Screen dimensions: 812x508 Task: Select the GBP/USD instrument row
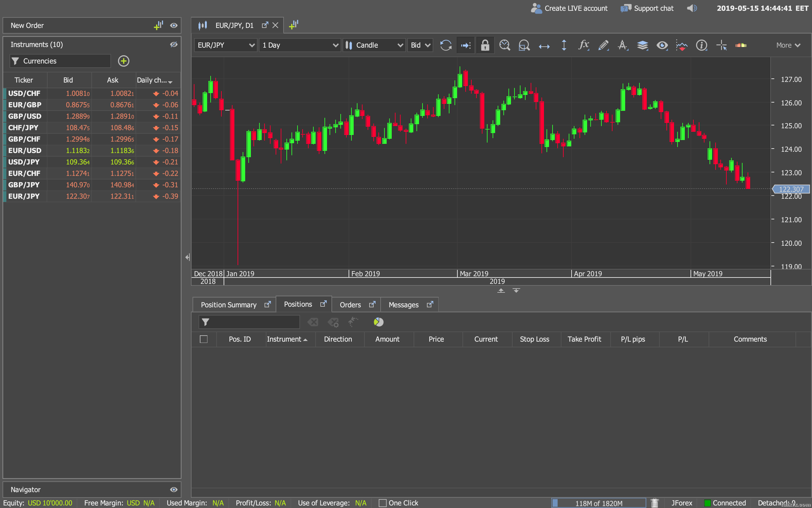(92, 116)
